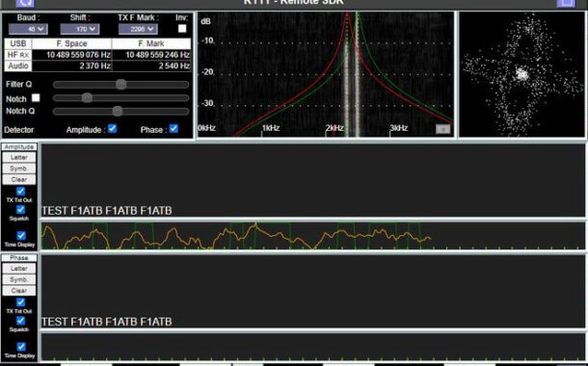Click the Baud label
Viewport: 588px width, 366px height.
tap(28, 17)
